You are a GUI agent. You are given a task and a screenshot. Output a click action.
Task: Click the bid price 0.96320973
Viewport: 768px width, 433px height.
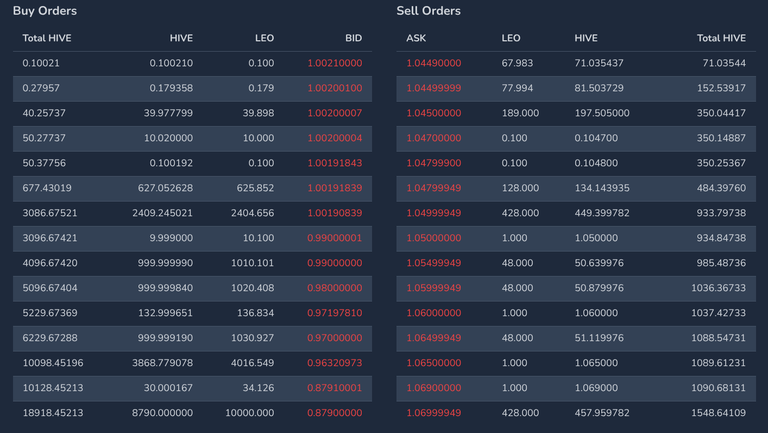point(335,363)
